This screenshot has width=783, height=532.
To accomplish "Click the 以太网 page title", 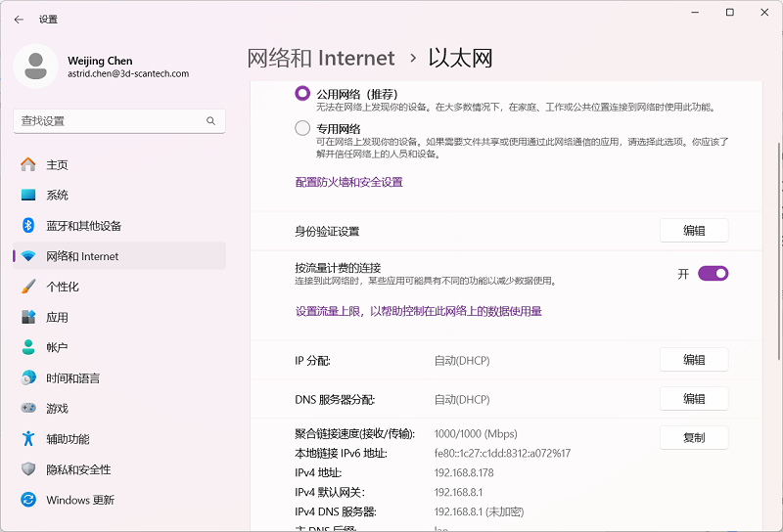I will point(460,59).
